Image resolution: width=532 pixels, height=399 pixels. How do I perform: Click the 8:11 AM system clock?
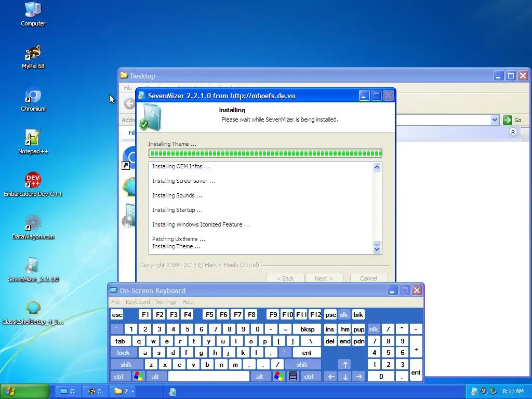point(513,391)
